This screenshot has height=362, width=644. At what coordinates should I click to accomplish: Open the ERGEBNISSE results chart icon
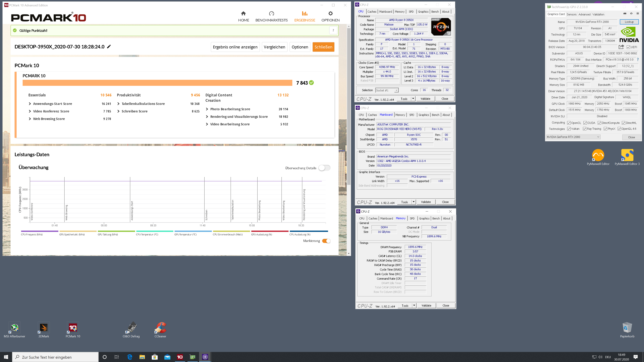305,13
